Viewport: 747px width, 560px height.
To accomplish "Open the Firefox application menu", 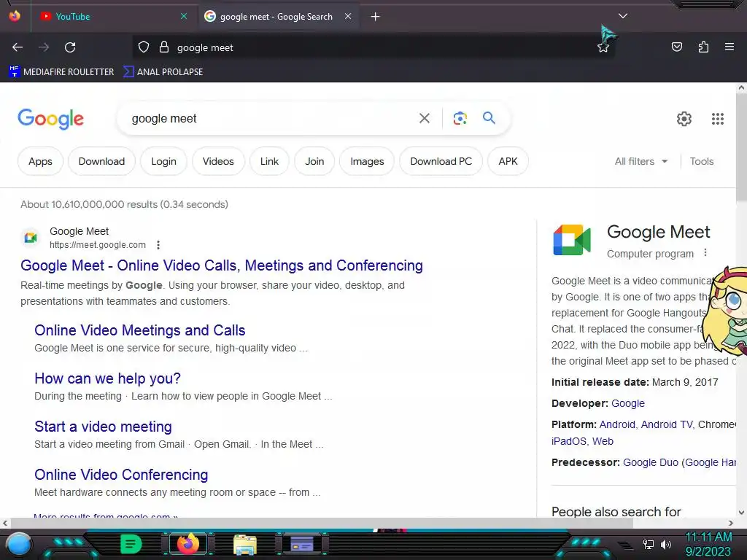I will tap(729, 47).
